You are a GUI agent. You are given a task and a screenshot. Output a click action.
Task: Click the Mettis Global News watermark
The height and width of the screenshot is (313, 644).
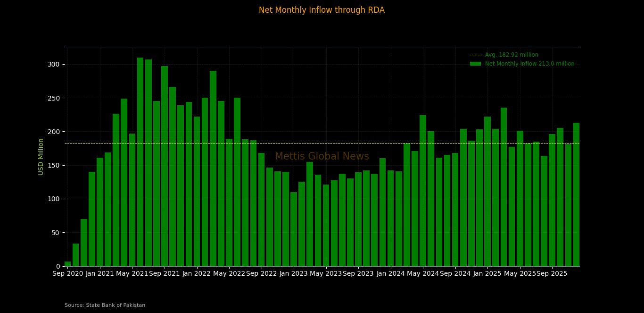pos(322,156)
